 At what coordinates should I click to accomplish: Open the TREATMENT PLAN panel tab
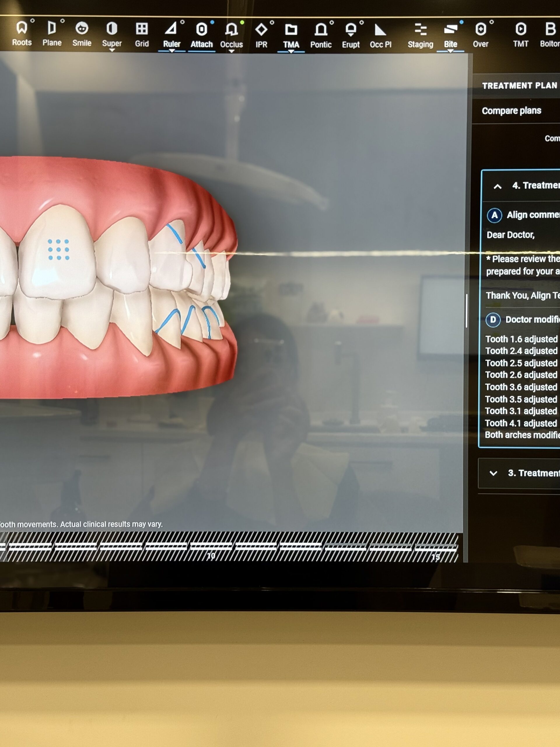(519, 86)
